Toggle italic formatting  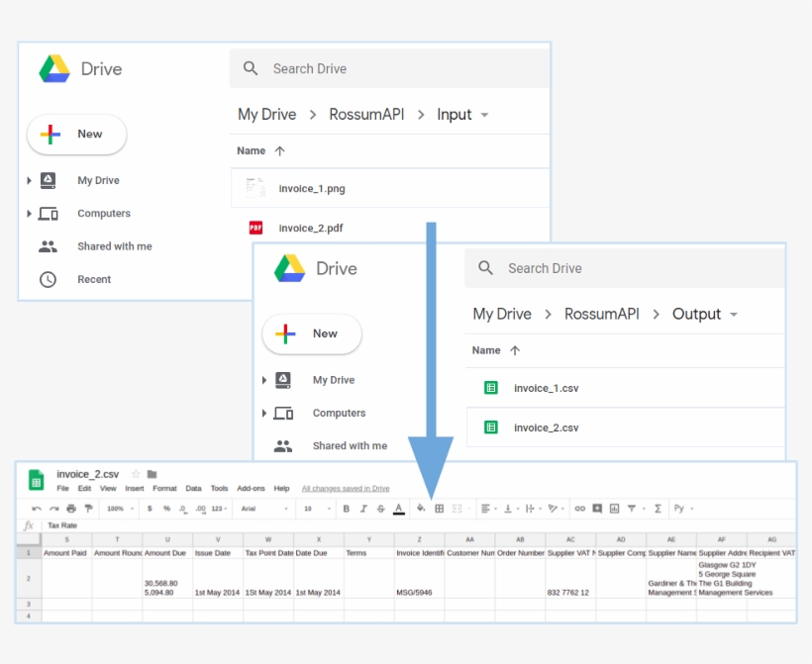pyautogui.click(x=363, y=509)
